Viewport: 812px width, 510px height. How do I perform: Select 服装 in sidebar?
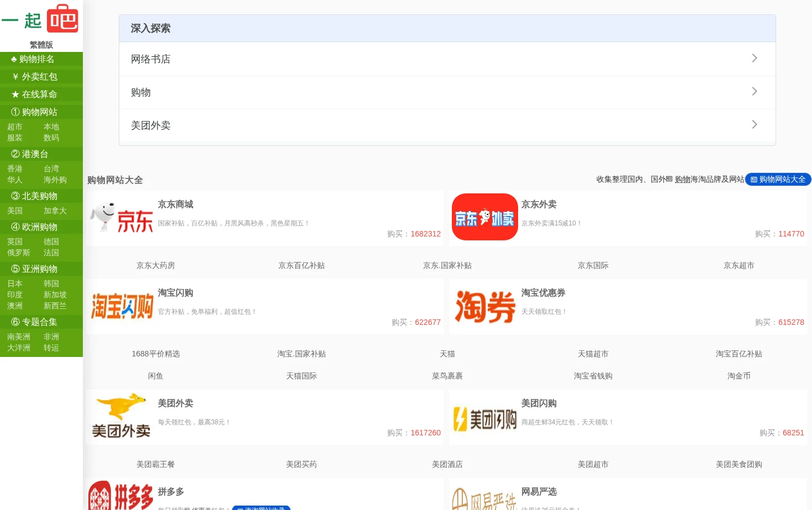pyautogui.click(x=15, y=138)
